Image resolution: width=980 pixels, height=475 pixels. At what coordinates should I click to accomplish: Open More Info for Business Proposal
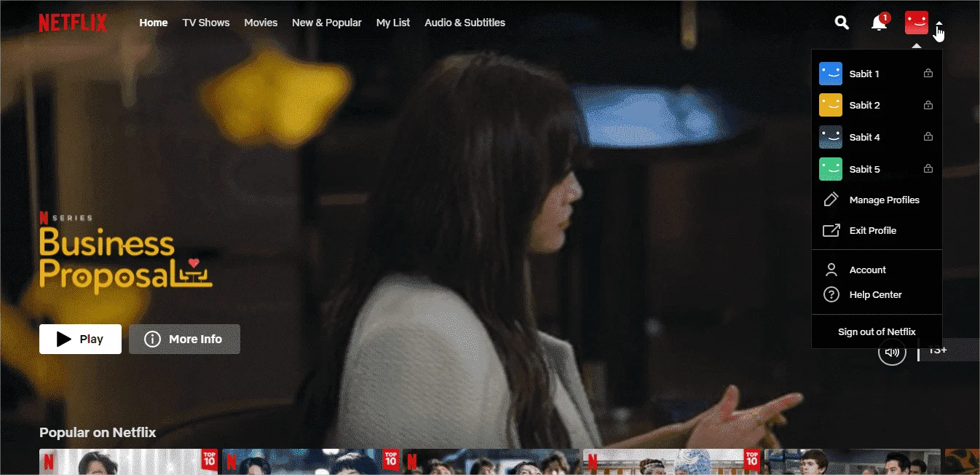click(184, 339)
